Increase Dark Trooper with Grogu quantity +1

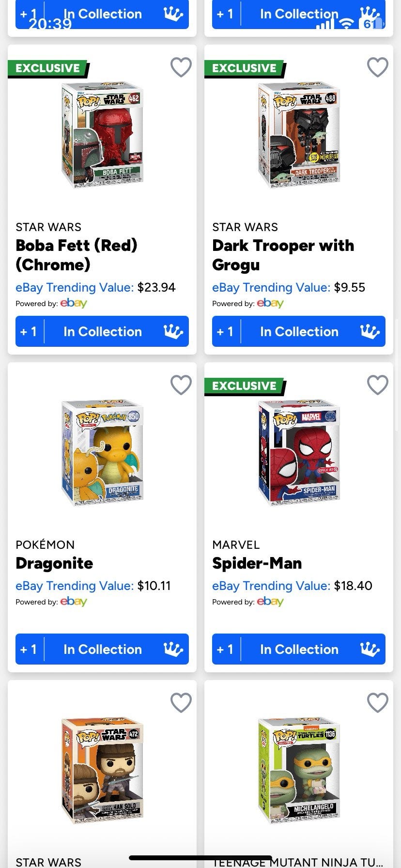(225, 331)
